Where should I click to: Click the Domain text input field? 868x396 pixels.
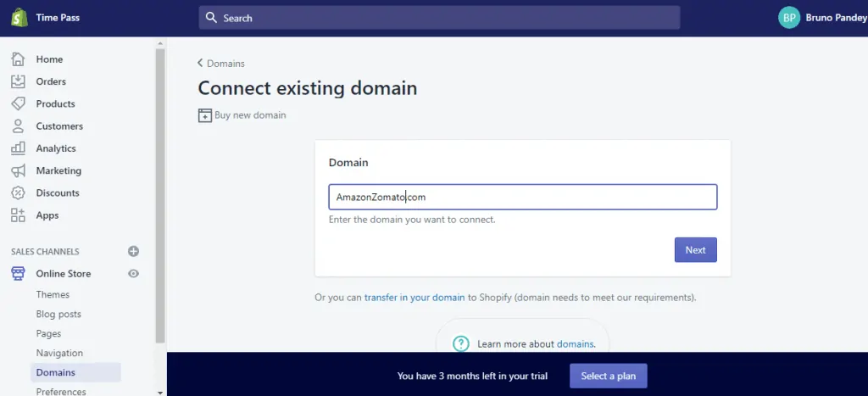(522, 197)
